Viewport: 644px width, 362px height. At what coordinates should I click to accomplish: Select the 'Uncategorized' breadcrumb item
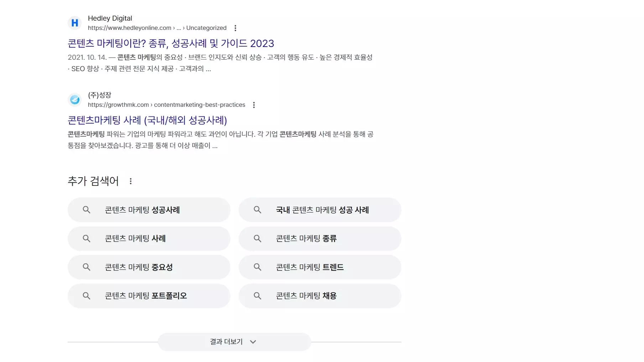point(207,28)
